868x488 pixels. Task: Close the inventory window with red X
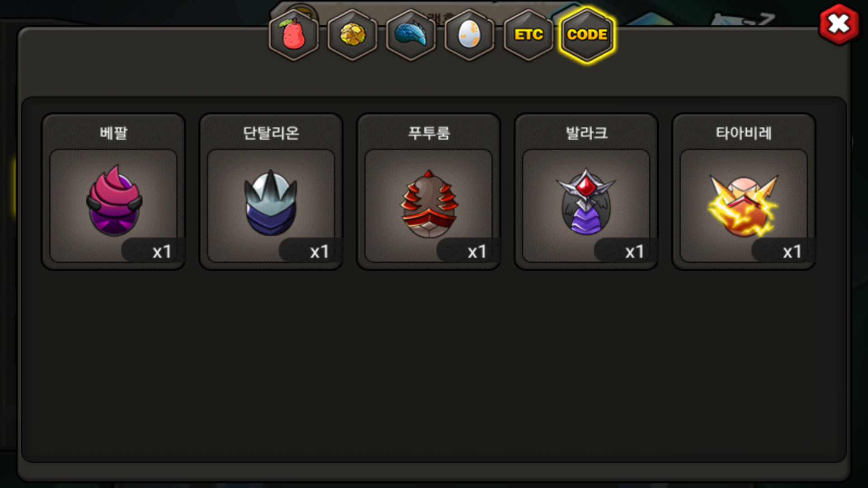tap(839, 24)
